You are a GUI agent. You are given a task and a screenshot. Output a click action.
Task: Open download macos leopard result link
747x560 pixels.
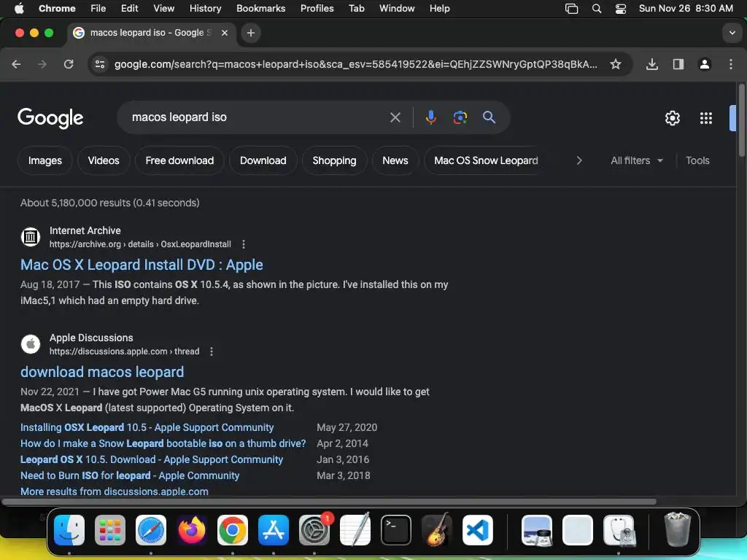(102, 372)
